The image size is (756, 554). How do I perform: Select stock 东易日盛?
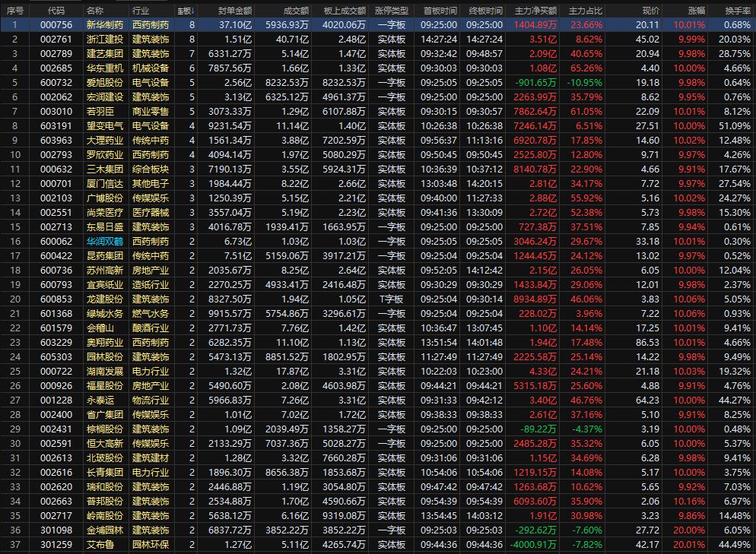105,227
